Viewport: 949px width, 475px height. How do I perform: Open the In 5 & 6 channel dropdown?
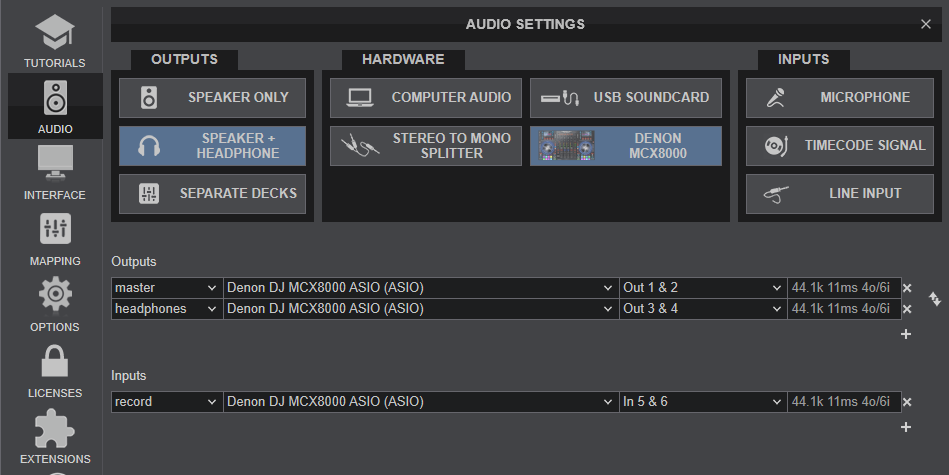point(703,402)
